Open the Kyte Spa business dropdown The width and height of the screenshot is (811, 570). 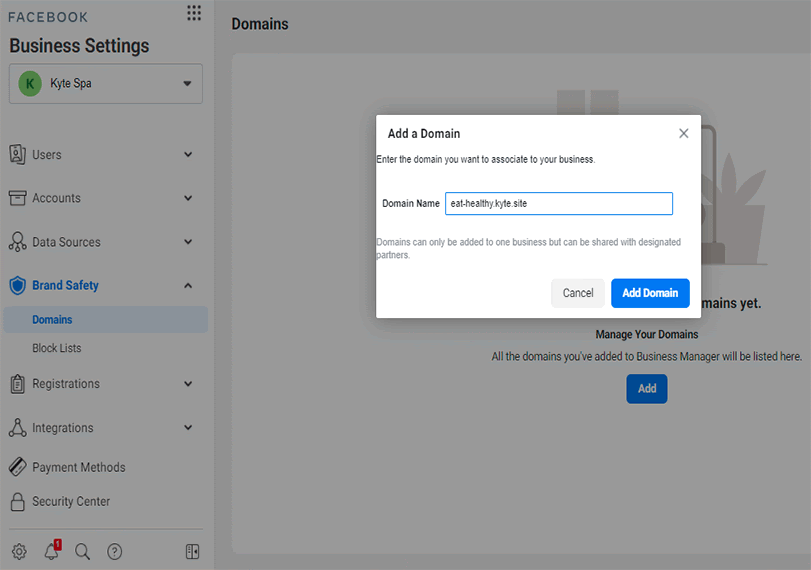[106, 84]
